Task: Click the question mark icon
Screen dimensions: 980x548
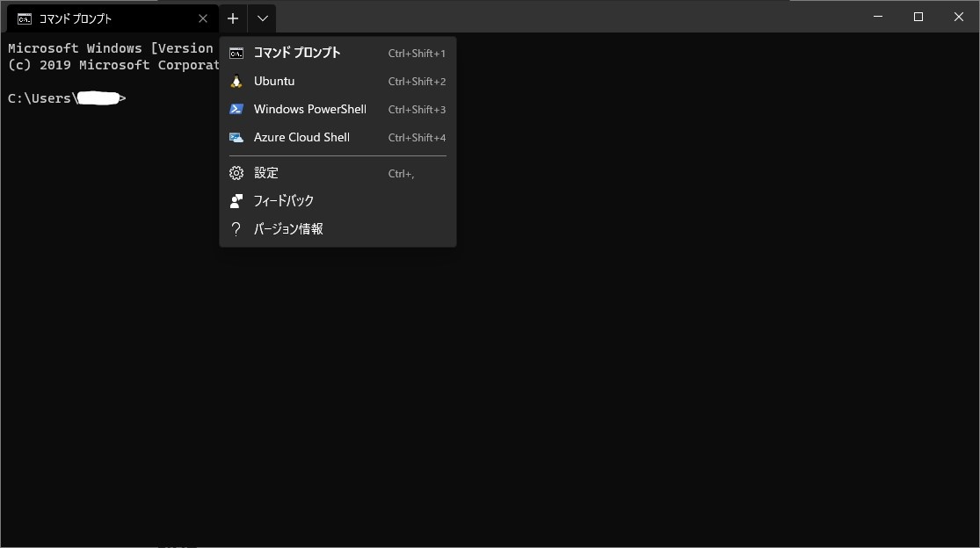Action: [x=236, y=229]
